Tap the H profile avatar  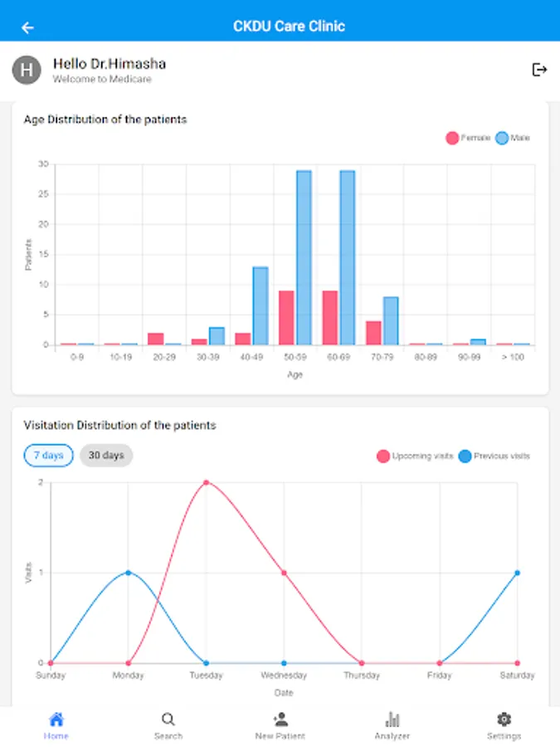27,70
